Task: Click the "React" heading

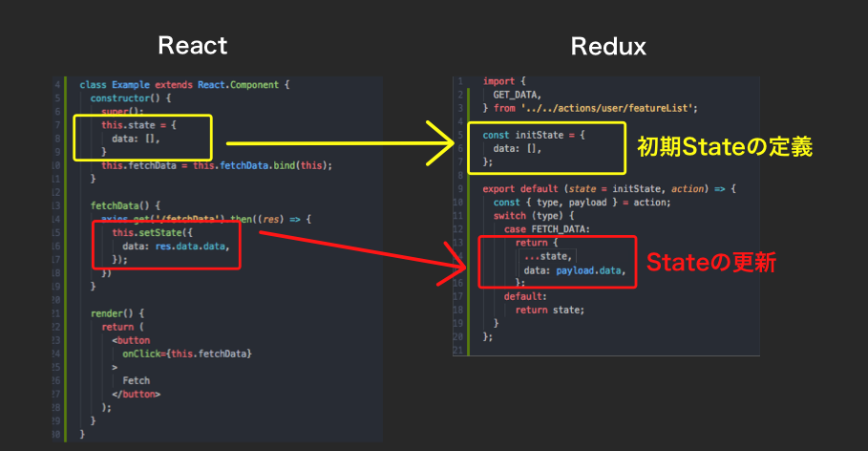Action: point(193,46)
